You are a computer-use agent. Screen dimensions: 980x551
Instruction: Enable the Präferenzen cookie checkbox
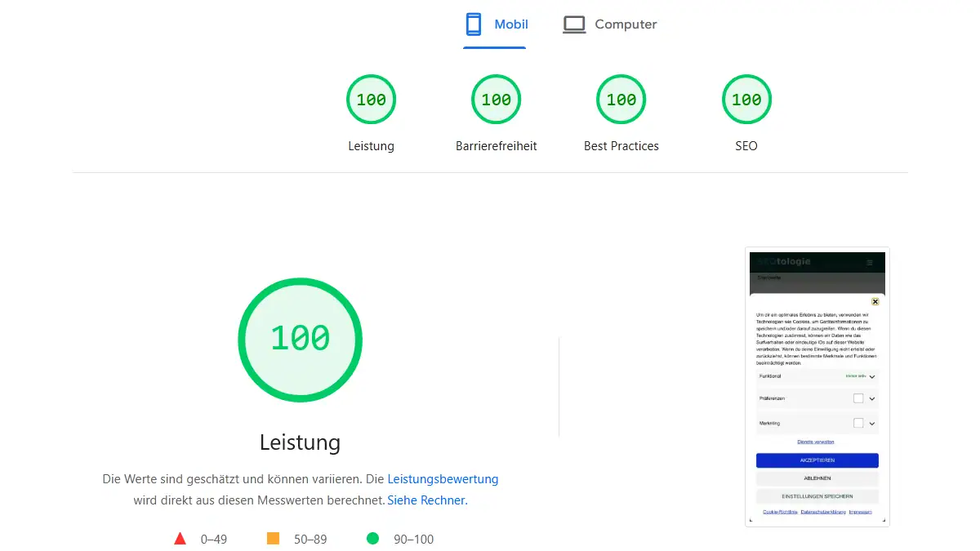858,398
